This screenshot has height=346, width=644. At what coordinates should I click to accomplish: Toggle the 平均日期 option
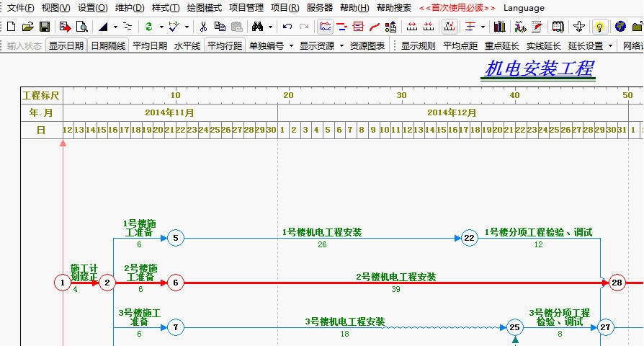pyautogui.click(x=150, y=45)
